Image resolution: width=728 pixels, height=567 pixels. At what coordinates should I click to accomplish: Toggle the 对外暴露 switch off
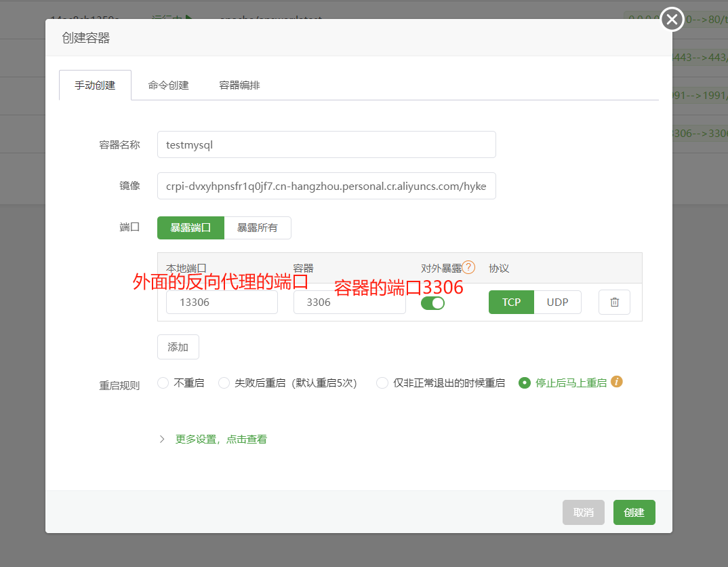click(x=432, y=302)
